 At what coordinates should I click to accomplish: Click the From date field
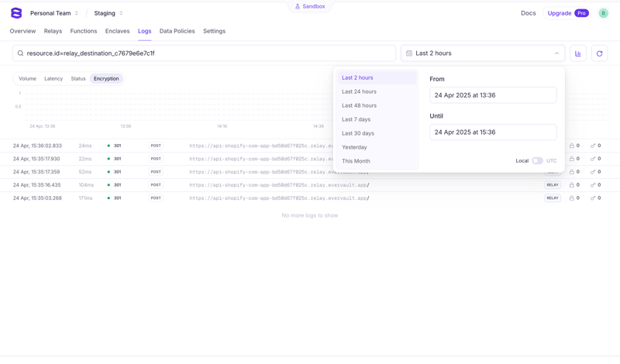tap(493, 95)
